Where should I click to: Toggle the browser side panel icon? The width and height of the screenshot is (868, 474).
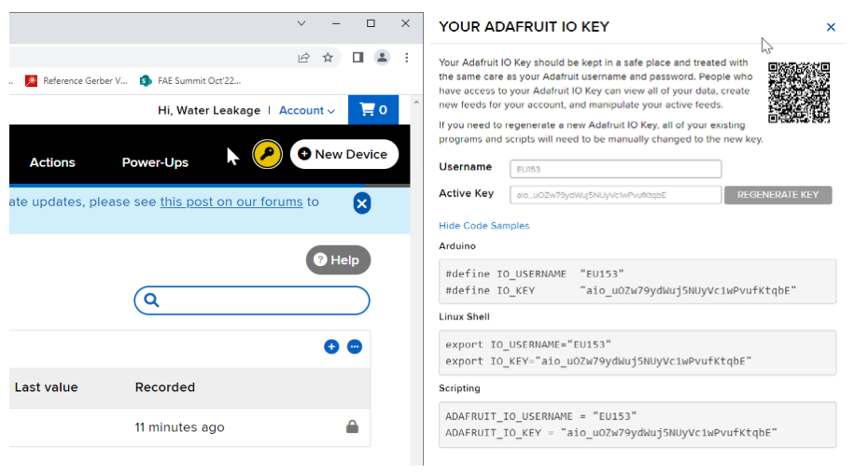tap(357, 57)
